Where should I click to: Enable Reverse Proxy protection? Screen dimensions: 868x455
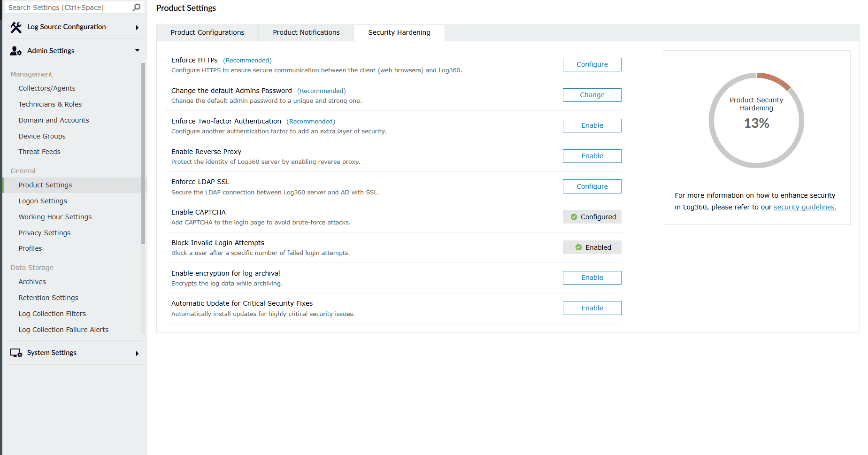pyautogui.click(x=591, y=155)
